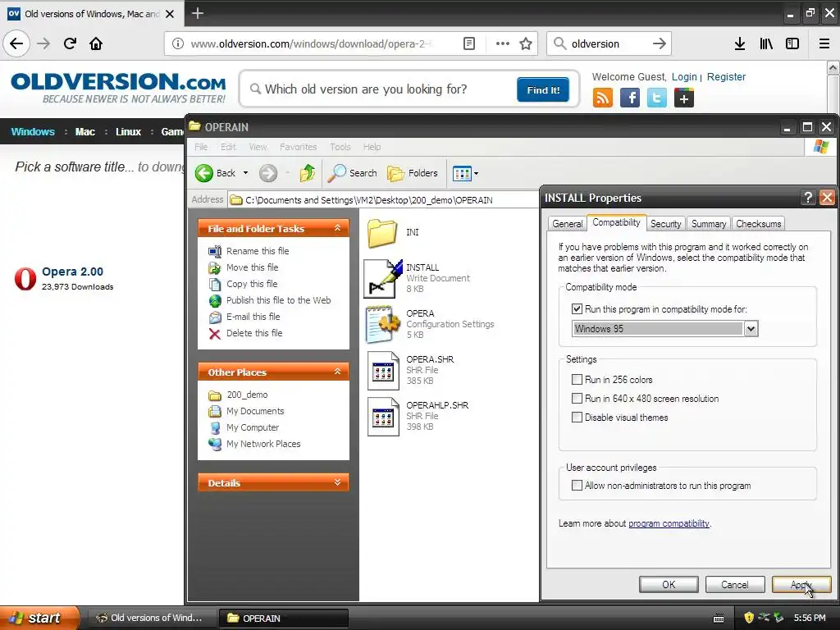840x630 pixels.
Task: Open Explorer Favorites menu
Action: point(298,147)
